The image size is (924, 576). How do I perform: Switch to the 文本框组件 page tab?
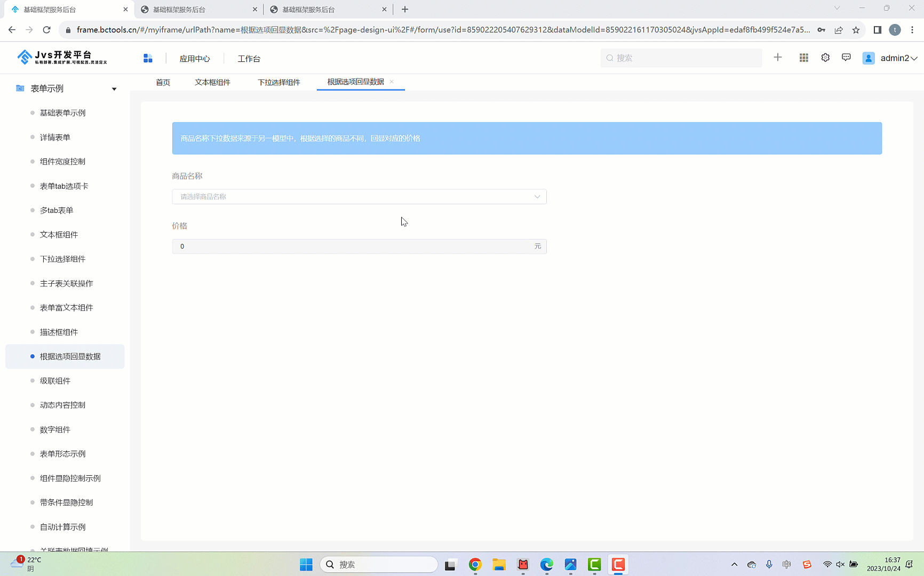[212, 82]
